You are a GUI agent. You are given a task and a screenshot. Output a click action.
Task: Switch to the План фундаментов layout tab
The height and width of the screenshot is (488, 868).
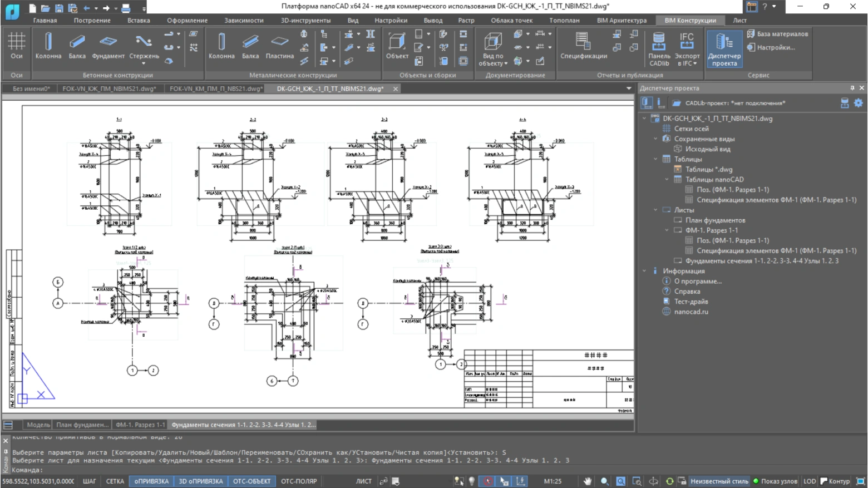click(x=82, y=425)
